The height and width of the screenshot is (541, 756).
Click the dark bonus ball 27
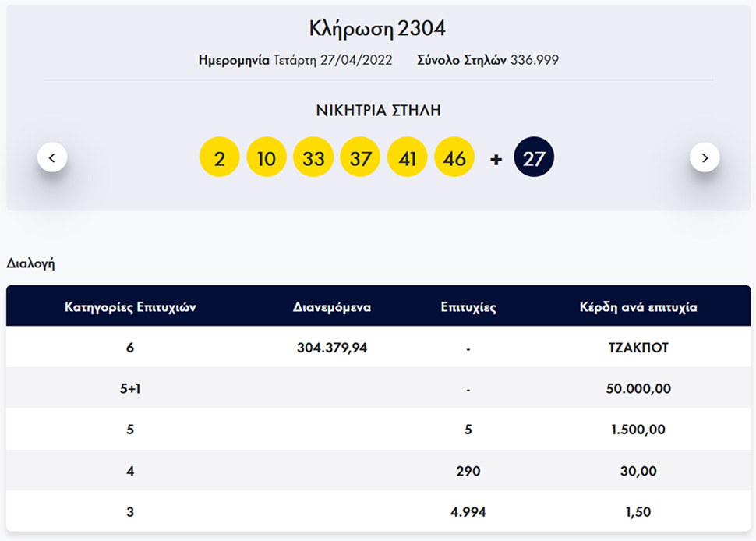click(x=534, y=159)
